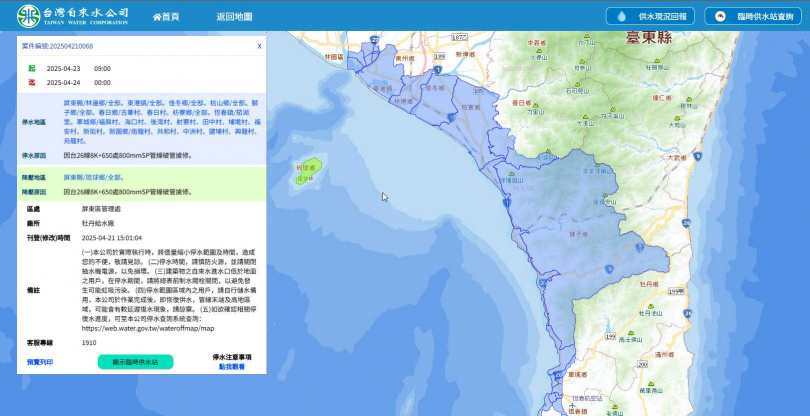Click the end time 00:00 on 2025-04-24
810x416 pixels.
point(102,83)
